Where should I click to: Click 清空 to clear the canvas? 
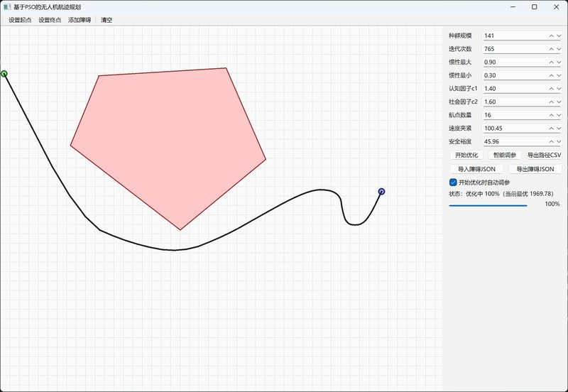click(106, 21)
